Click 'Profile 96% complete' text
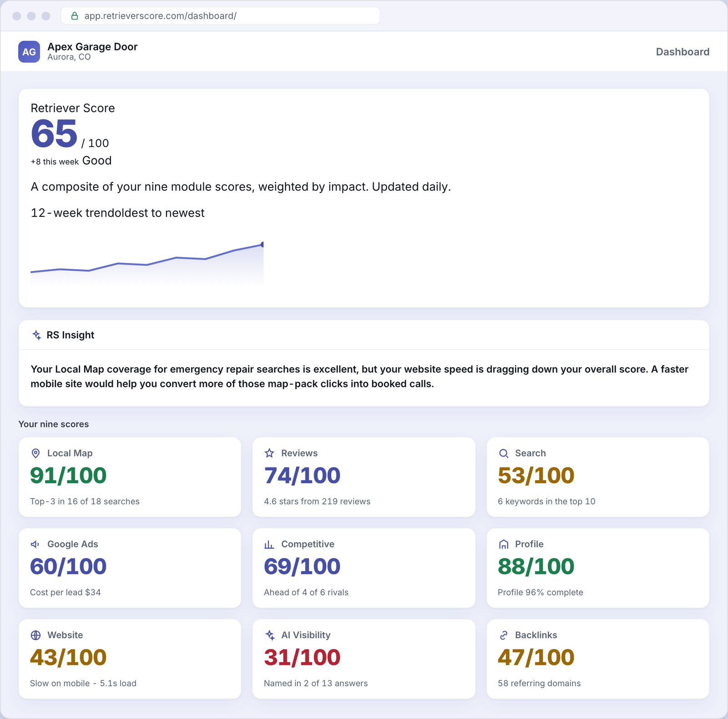Image resolution: width=728 pixels, height=719 pixels. pos(541,593)
